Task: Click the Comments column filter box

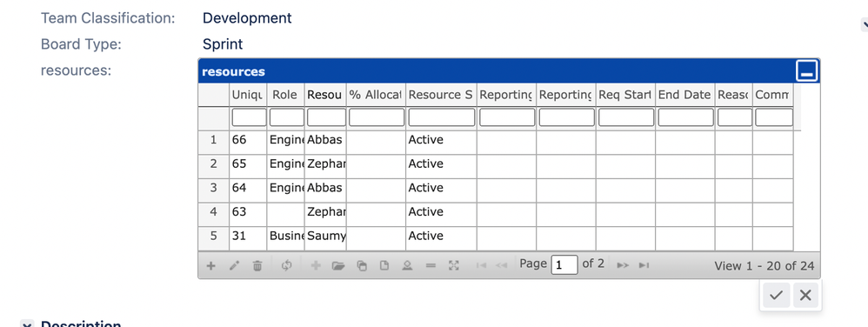Action: coord(774,117)
